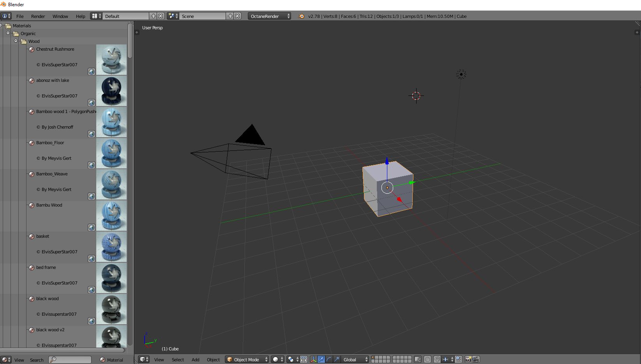641x364 pixels.
Task: Click the material ball icon beside bed frame
Action: pyautogui.click(x=32, y=267)
